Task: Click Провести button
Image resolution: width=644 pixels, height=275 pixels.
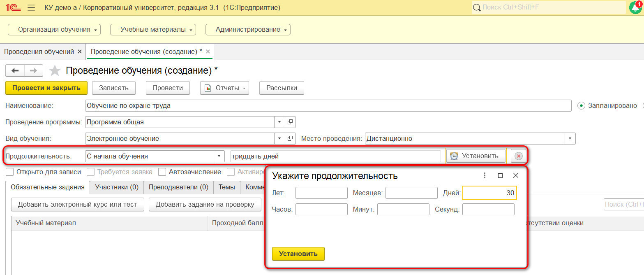Action: (x=168, y=88)
